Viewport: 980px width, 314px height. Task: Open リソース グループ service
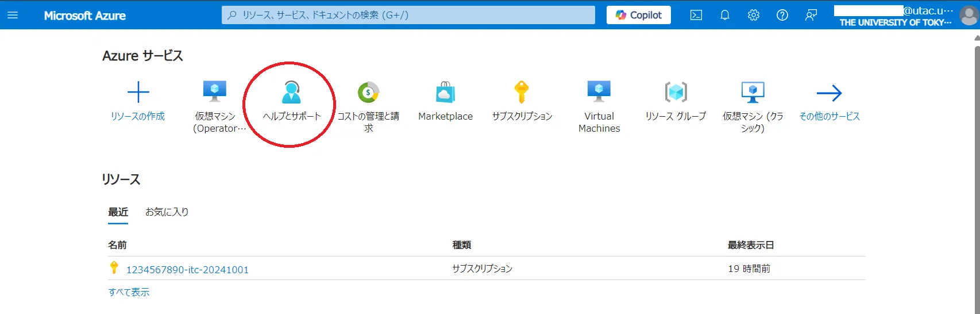[x=676, y=93]
